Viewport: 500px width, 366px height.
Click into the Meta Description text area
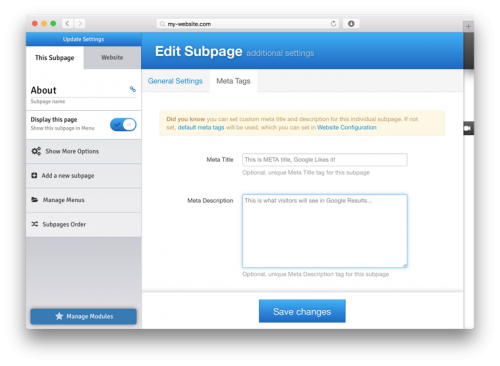click(x=325, y=231)
